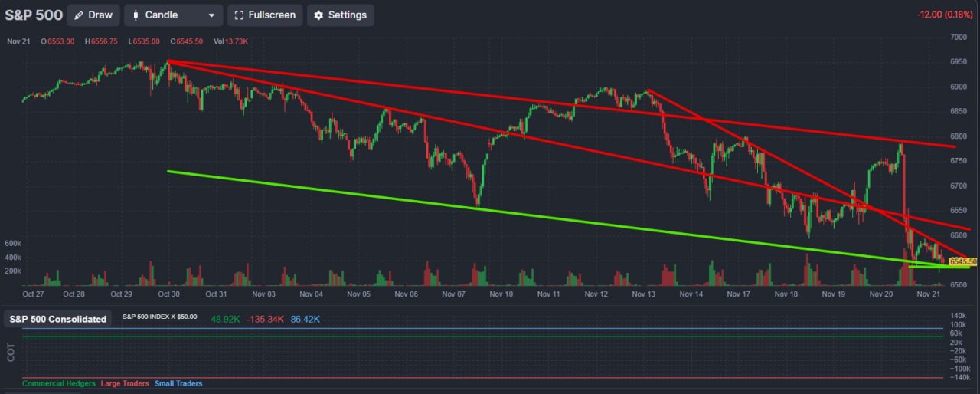Click the Nov 13 date axis label
The height and width of the screenshot is (394, 980).
pos(644,294)
